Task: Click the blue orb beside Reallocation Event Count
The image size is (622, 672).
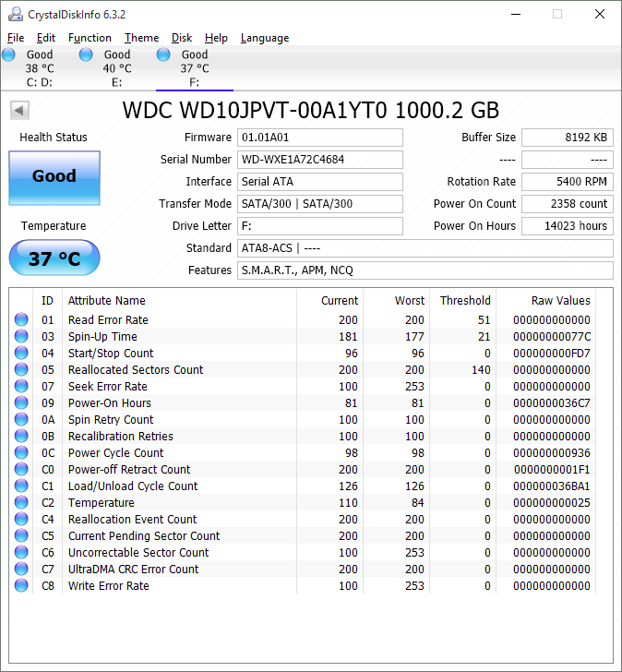Action: coord(21,519)
